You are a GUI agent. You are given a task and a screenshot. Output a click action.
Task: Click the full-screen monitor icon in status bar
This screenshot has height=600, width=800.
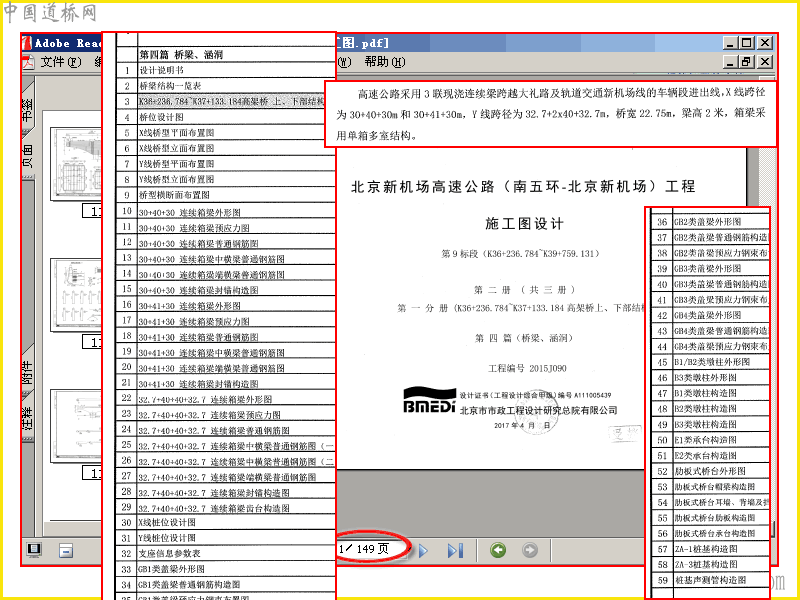(x=34, y=550)
